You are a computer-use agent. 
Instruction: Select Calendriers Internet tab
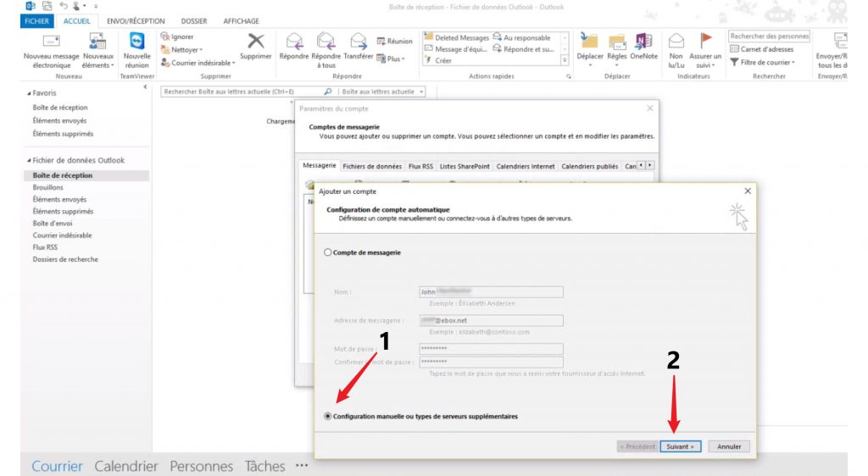coord(526,166)
